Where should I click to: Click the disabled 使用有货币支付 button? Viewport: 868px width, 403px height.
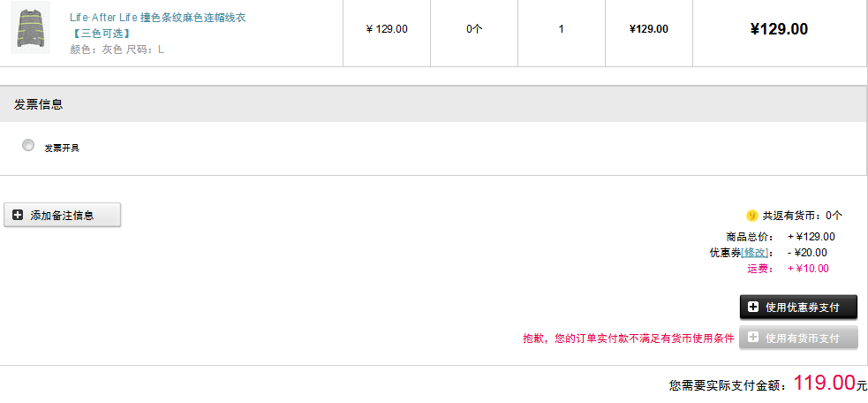(x=798, y=337)
